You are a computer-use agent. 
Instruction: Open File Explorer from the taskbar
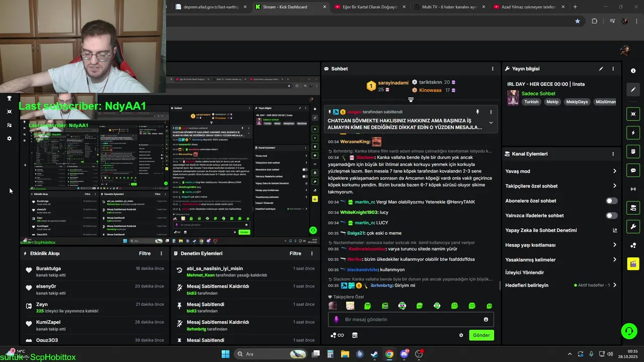click(x=345, y=354)
